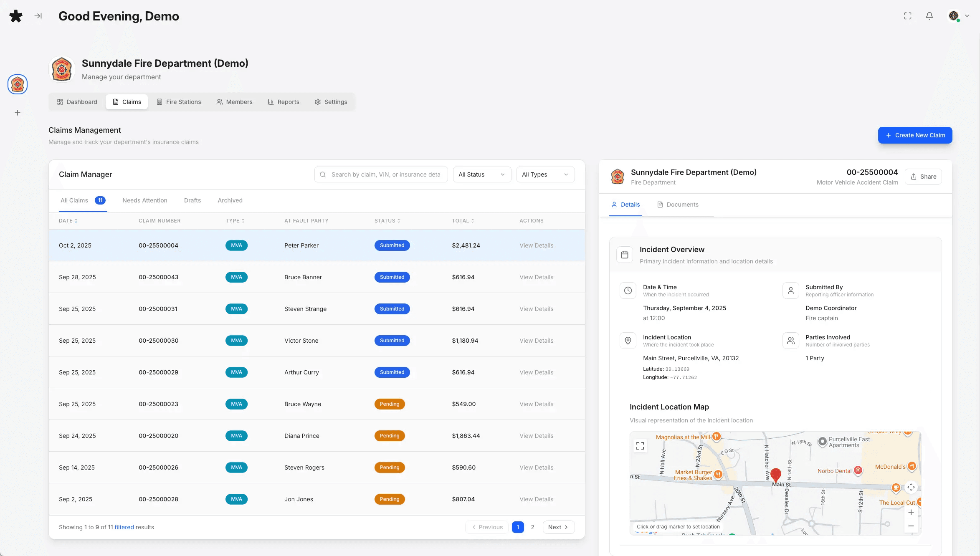980x556 pixels.
Task: Select Sunnydale department badge in left sidebar
Action: point(18,84)
